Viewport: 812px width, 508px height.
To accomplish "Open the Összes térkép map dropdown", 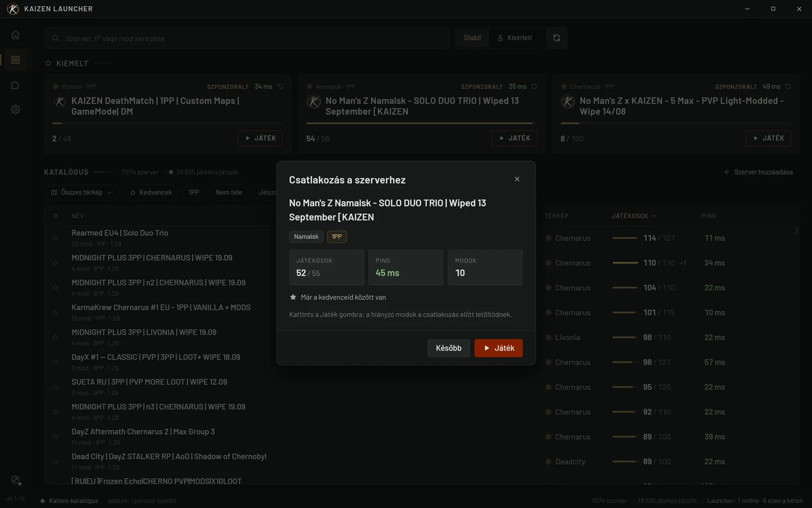I will click(81, 192).
